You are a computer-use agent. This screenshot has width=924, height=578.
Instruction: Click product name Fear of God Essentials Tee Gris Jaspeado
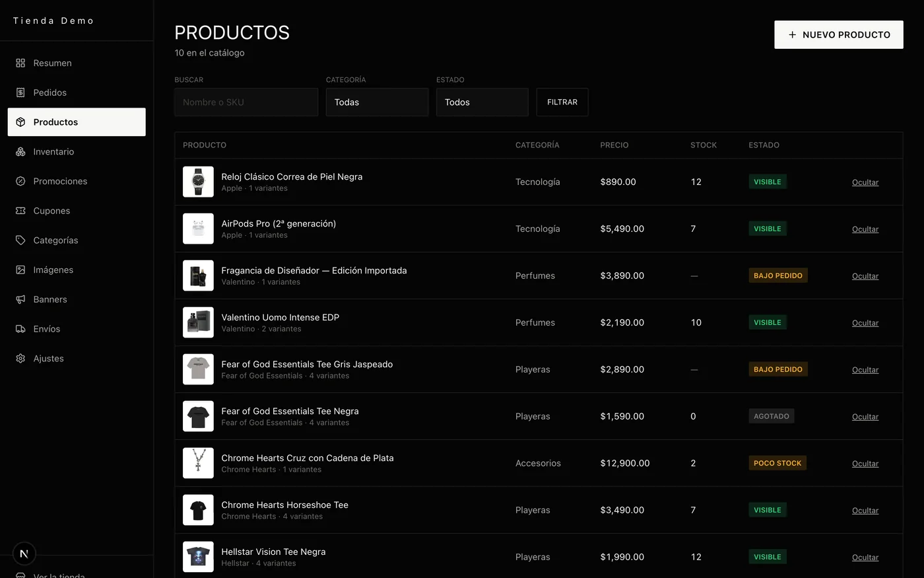(x=307, y=364)
